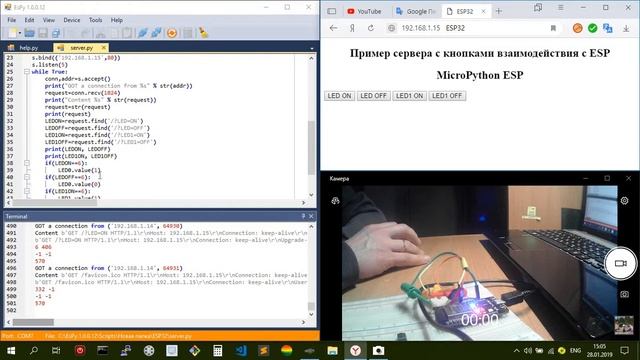The width and height of the screenshot is (640, 360).
Task: Close the server.py tab
Action: [x=104, y=47]
